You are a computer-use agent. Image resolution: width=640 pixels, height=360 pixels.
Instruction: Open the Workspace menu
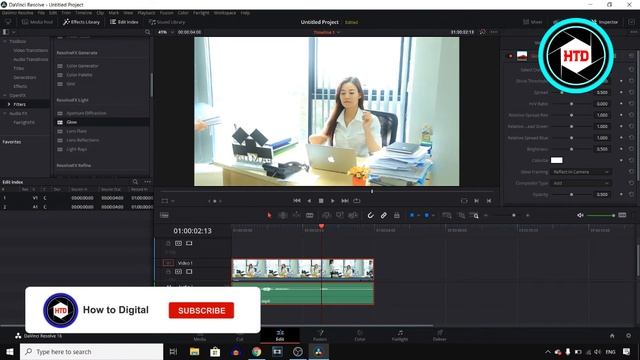point(225,13)
